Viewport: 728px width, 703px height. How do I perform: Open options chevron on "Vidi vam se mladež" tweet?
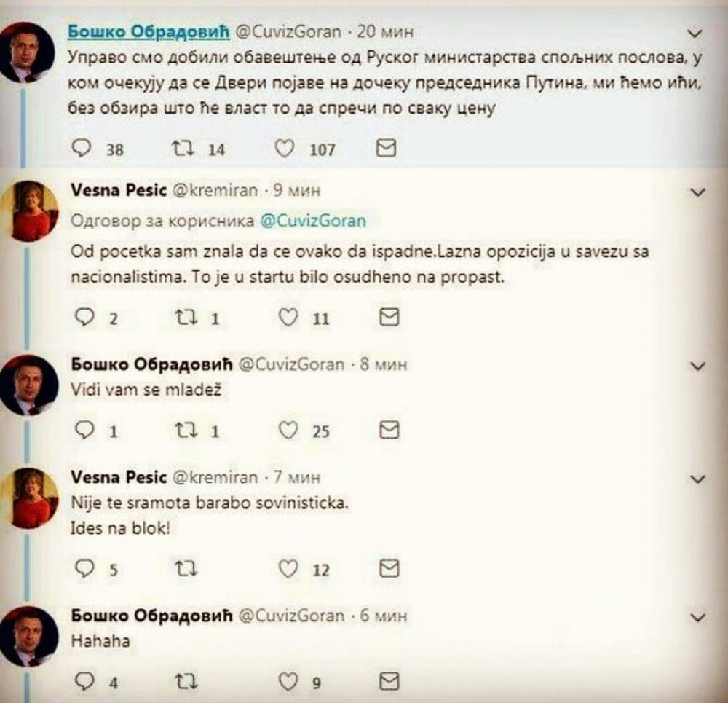pos(697,364)
